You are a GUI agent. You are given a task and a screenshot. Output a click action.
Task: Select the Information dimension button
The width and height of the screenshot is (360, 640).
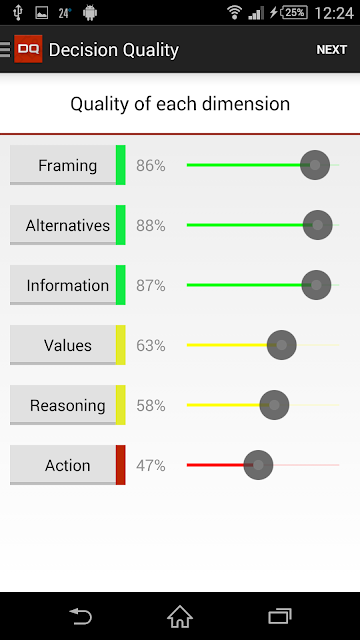coord(67,285)
